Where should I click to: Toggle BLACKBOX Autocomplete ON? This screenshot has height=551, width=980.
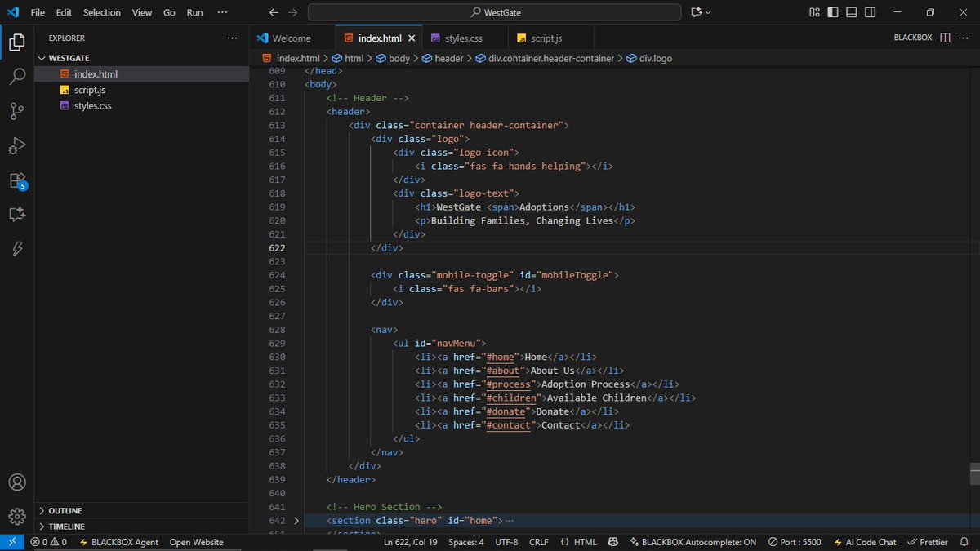693,542
